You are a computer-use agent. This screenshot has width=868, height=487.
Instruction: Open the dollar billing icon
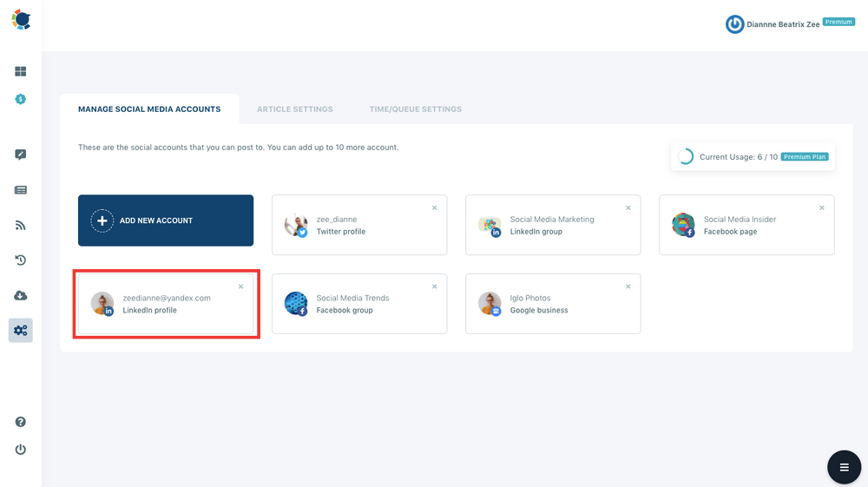(21, 99)
